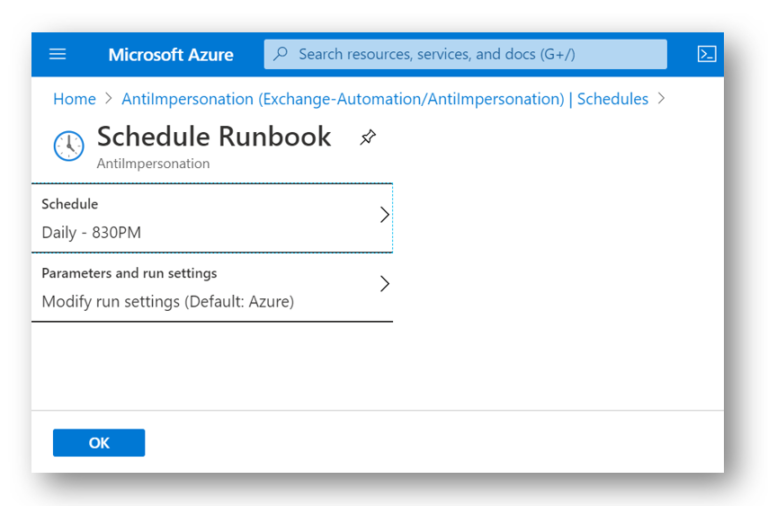Click the AntiImpersonation subtitle text
The image size is (768, 506).
tap(153, 163)
